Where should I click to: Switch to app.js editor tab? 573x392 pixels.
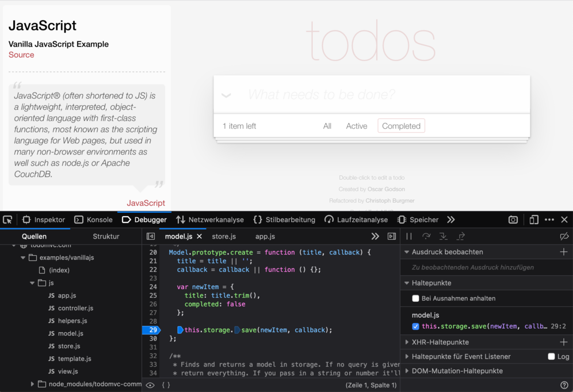tap(265, 236)
